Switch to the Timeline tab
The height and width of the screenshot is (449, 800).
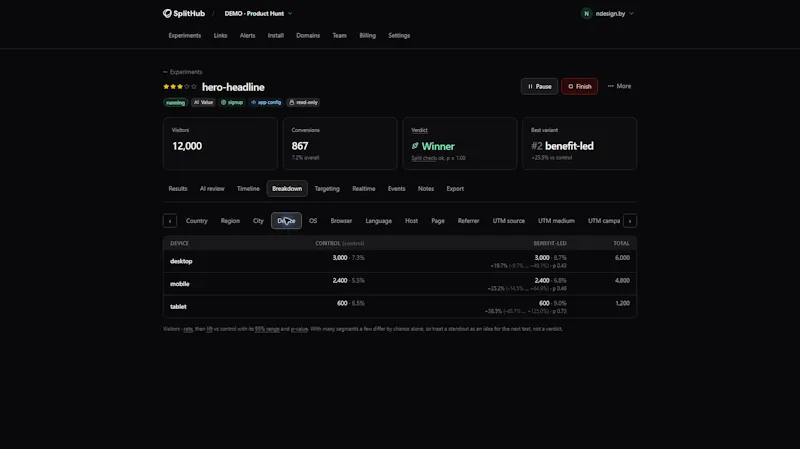point(248,189)
